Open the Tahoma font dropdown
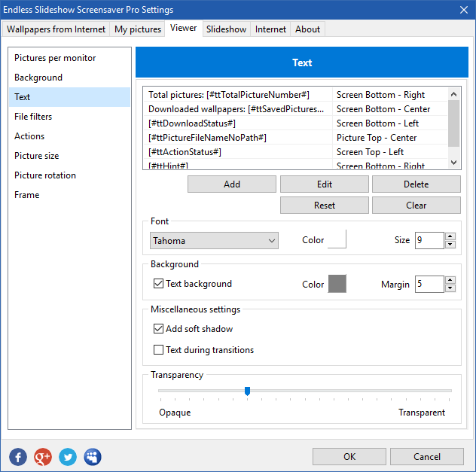The width and height of the screenshot is (476, 472). (214, 241)
